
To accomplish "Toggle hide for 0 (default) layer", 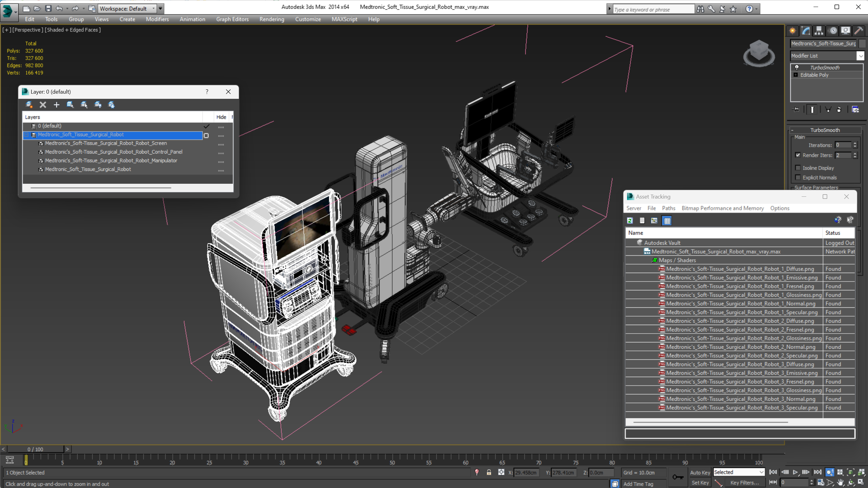I will point(221,127).
